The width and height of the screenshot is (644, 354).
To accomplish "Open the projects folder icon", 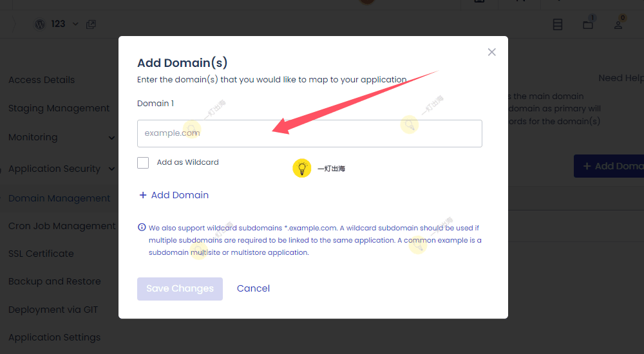I will coord(588,24).
